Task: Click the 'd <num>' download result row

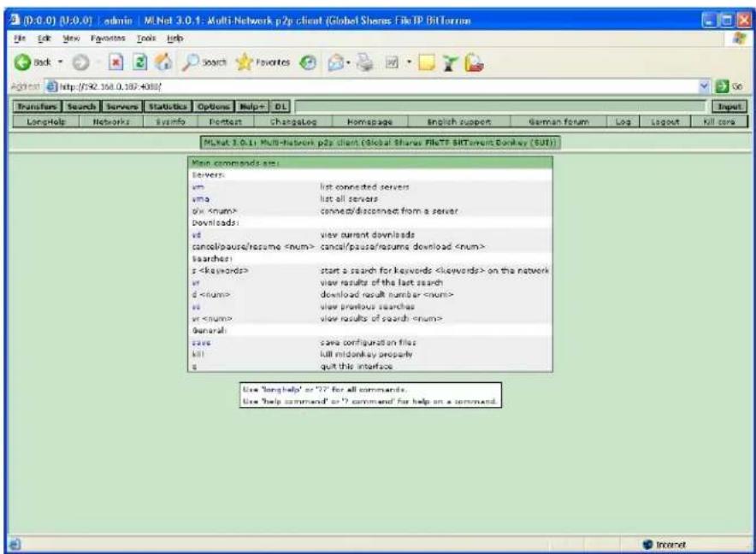Action: tap(369, 295)
